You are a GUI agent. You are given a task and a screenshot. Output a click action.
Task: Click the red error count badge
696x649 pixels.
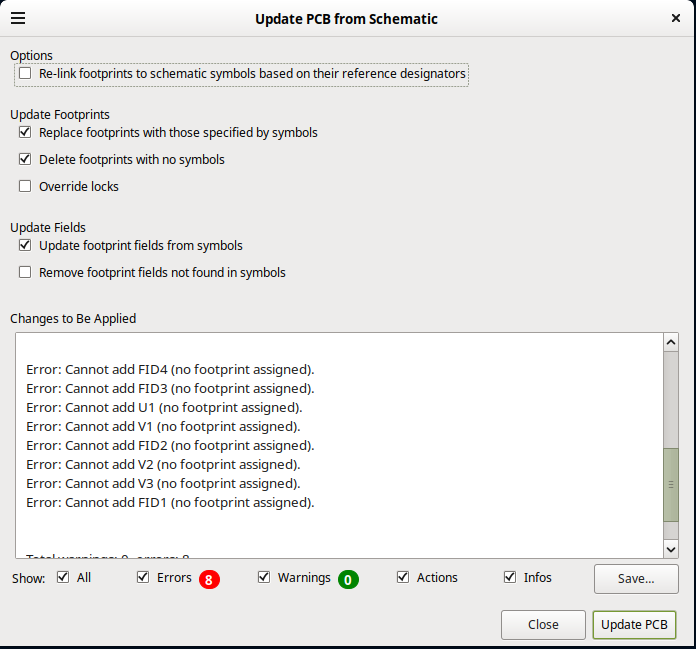pos(208,579)
